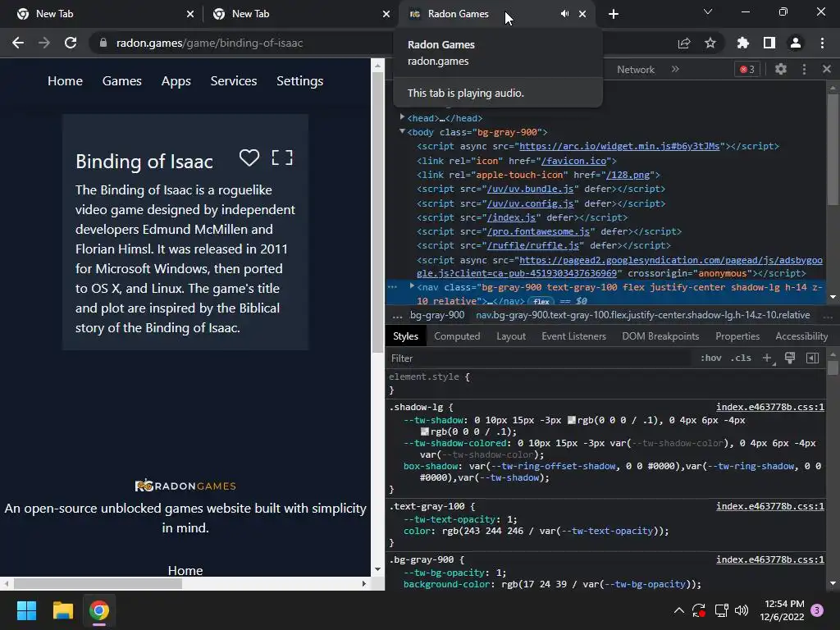The width and height of the screenshot is (840, 630).
Task: Toggle the computed styles sidebar icon
Action: coord(812,358)
